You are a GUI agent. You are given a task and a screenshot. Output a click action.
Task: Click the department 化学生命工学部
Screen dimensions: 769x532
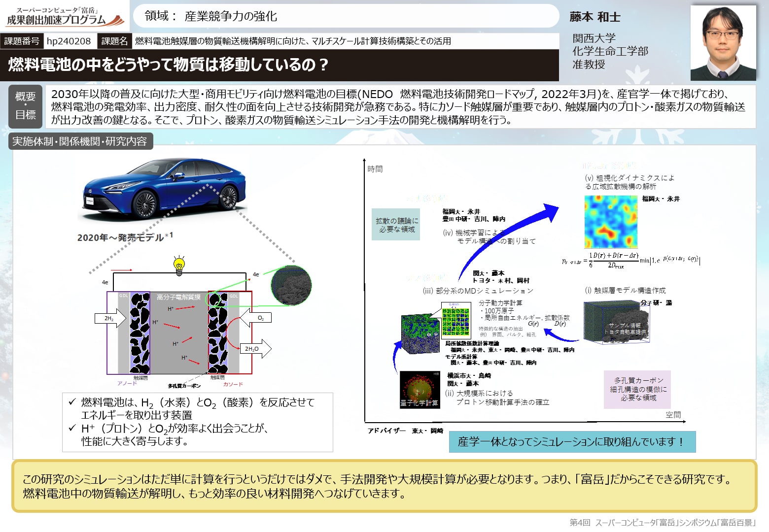[610, 51]
